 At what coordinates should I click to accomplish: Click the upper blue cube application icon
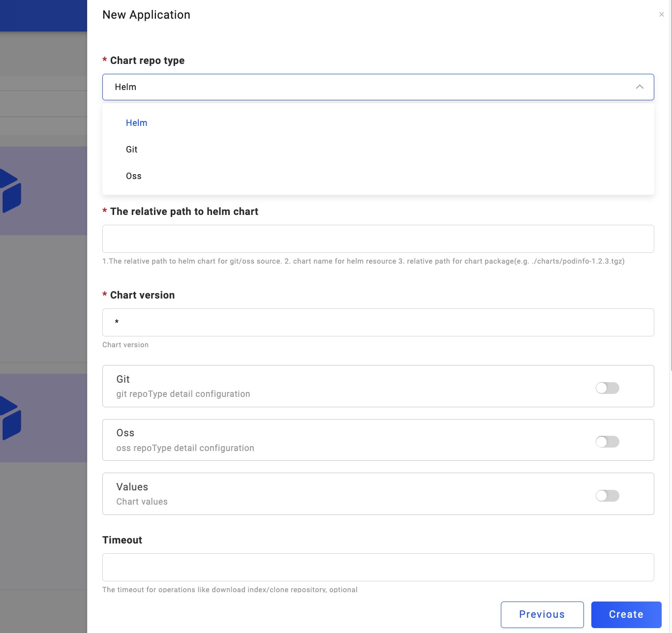(x=11, y=191)
